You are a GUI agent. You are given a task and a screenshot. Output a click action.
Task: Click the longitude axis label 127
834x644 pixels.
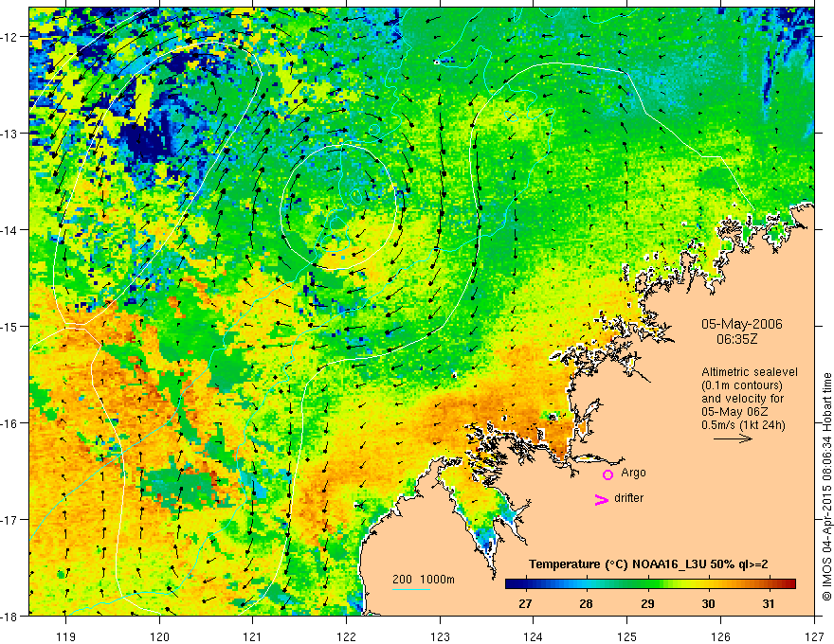tap(814, 636)
